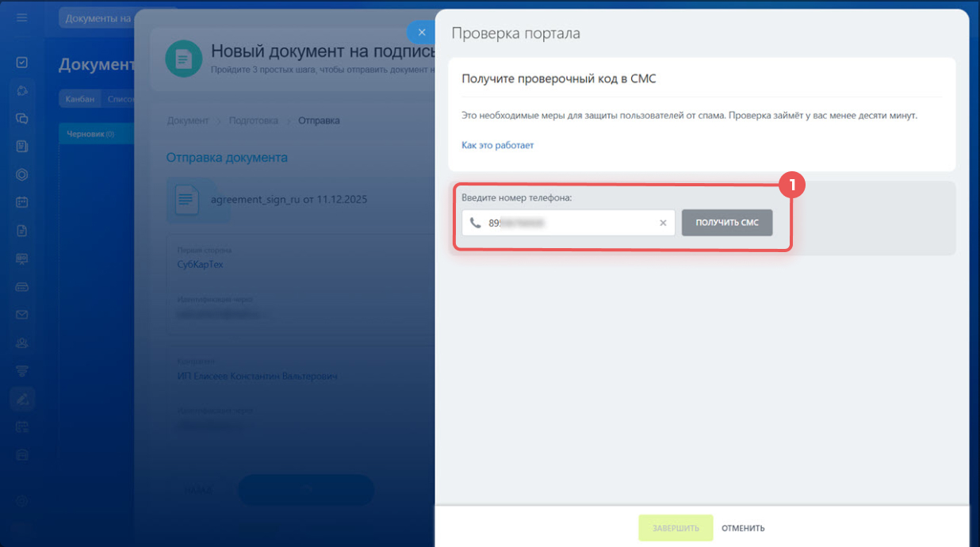The image size is (980, 547).
Task: Open the 'Как это работает' link
Action: 497,146
